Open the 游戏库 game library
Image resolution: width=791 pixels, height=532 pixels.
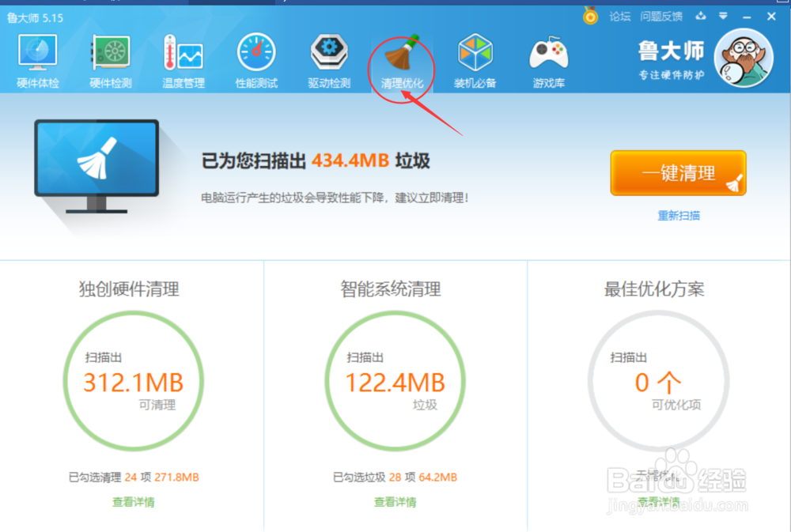(548, 62)
